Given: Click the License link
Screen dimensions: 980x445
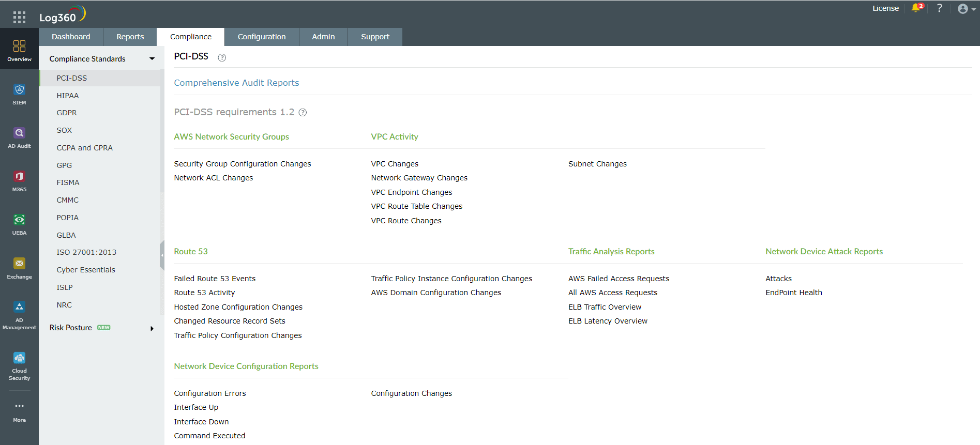Looking at the screenshot, I should 885,8.
